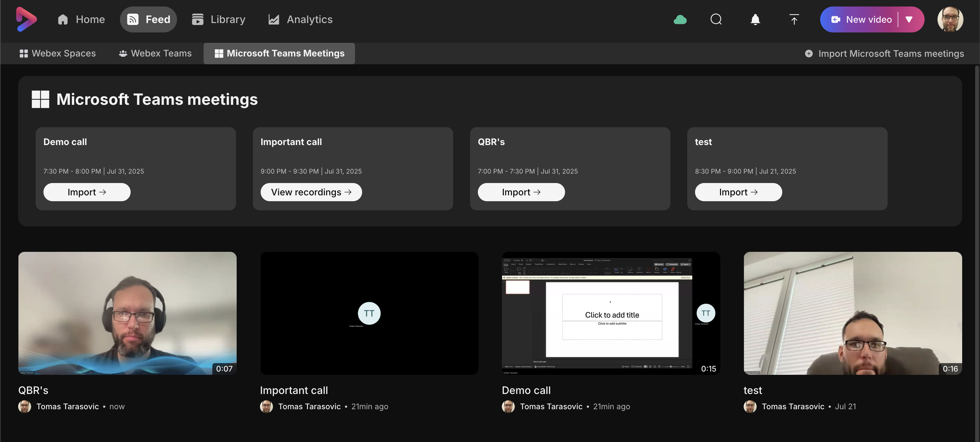
Task: Click Import Microsoft Teams meetings link
Action: 884,54
